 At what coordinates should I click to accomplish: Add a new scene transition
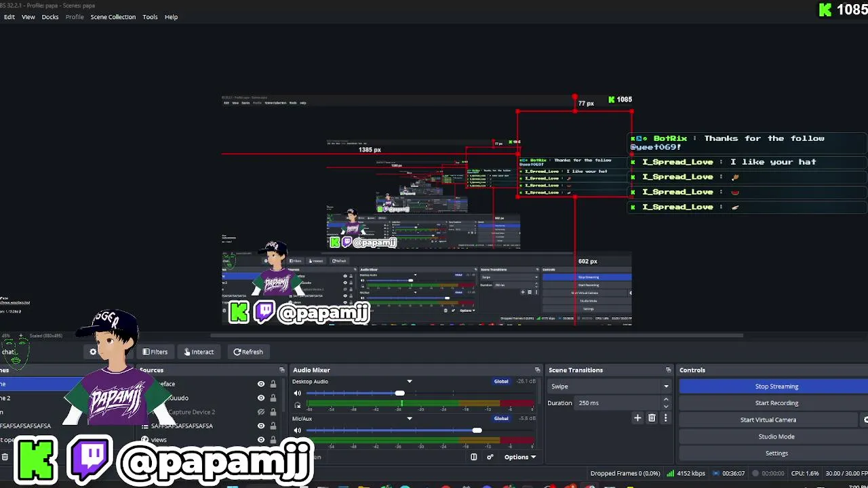637,418
